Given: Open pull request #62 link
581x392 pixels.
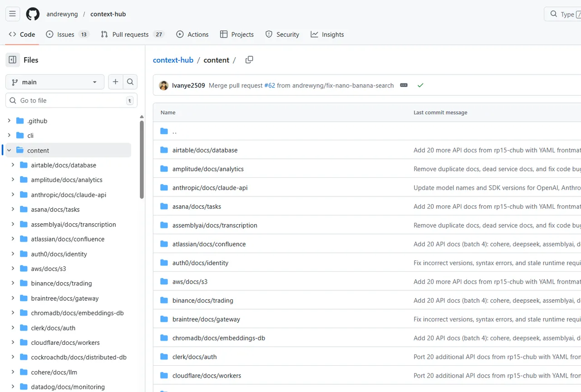Looking at the screenshot, I should click(270, 85).
